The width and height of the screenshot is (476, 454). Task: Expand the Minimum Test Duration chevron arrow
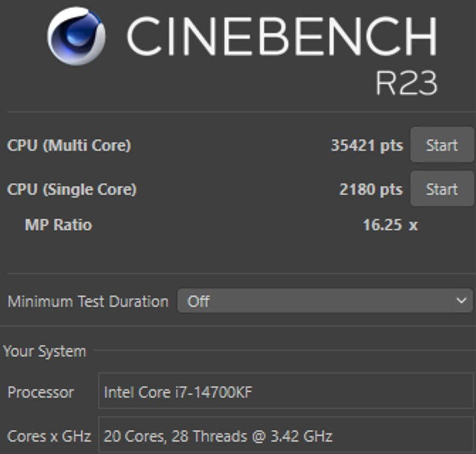tap(461, 301)
